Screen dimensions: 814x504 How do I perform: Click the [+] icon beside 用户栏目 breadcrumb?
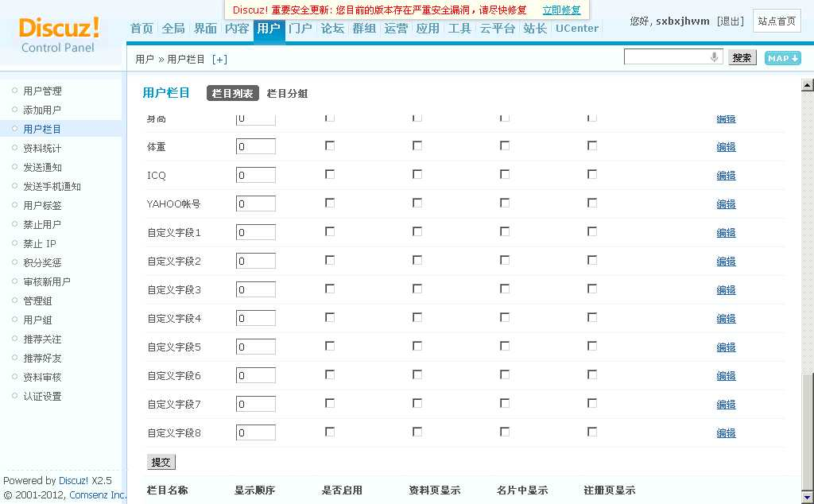(219, 60)
